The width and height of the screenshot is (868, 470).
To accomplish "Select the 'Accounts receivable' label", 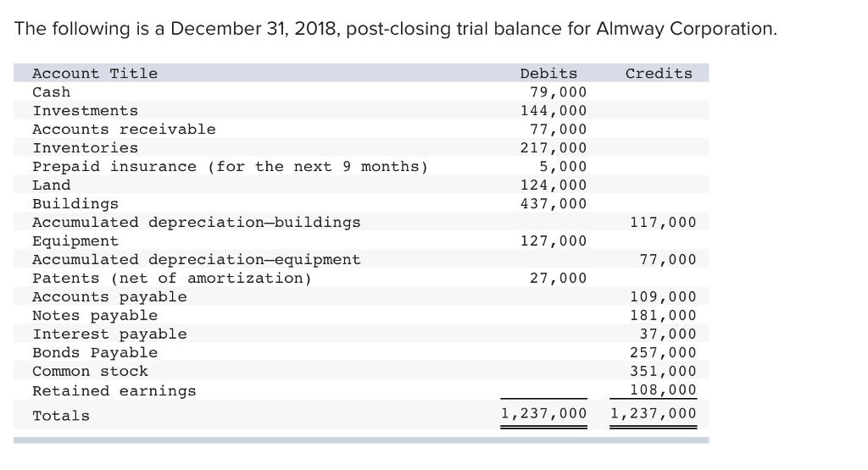I will point(124,130).
